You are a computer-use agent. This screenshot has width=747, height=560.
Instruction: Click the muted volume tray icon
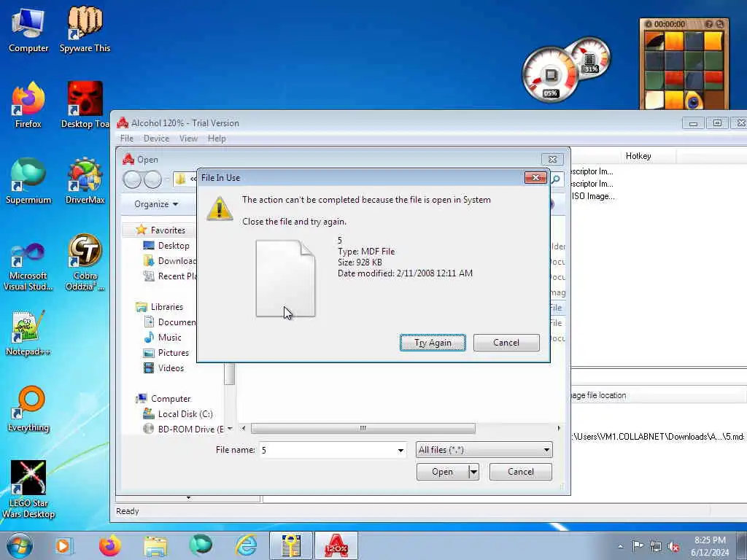point(673,546)
